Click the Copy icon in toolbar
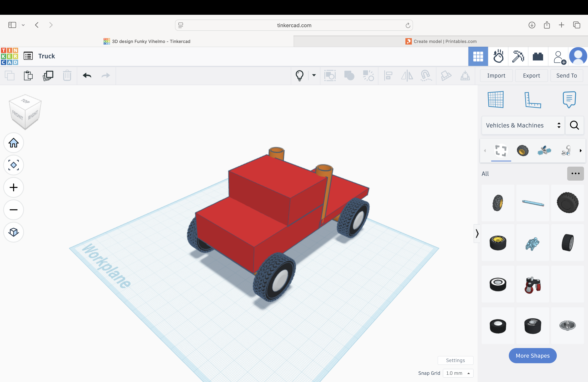This screenshot has width=588, height=382. (x=10, y=76)
